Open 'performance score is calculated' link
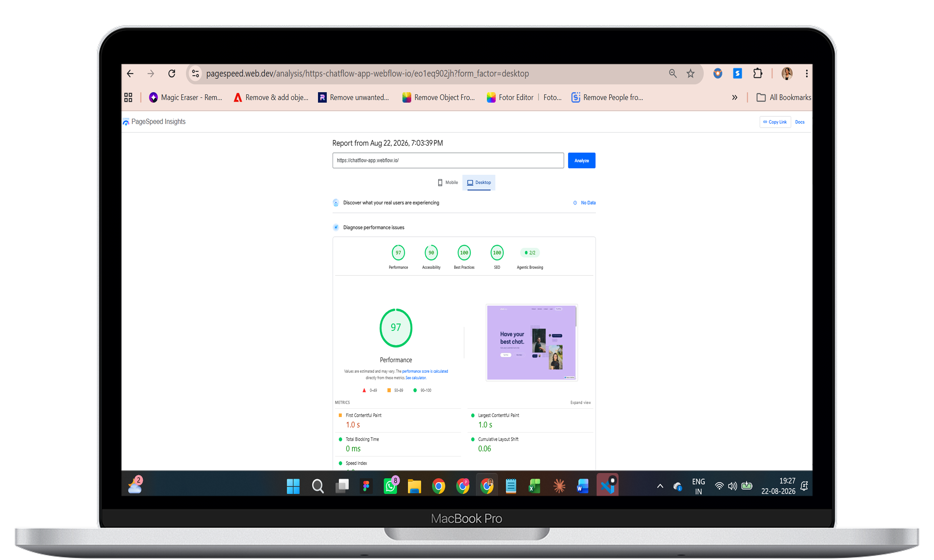Screen dimensions: 934x560 [425, 371]
